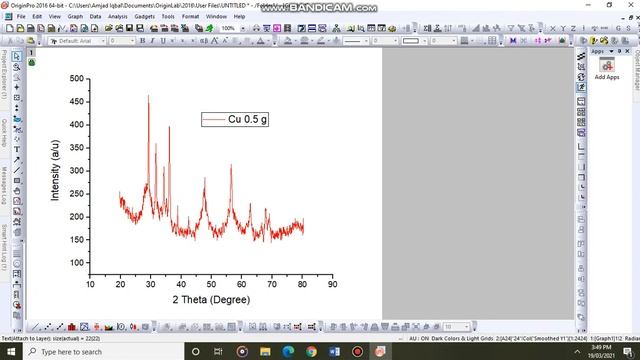Viewport: 640px width, 360px height.
Task: Click the Add Apps icon
Action: pos(607,69)
